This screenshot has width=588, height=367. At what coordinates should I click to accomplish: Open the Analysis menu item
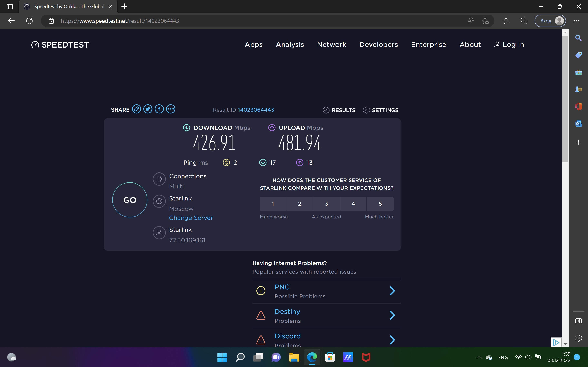[x=290, y=45]
